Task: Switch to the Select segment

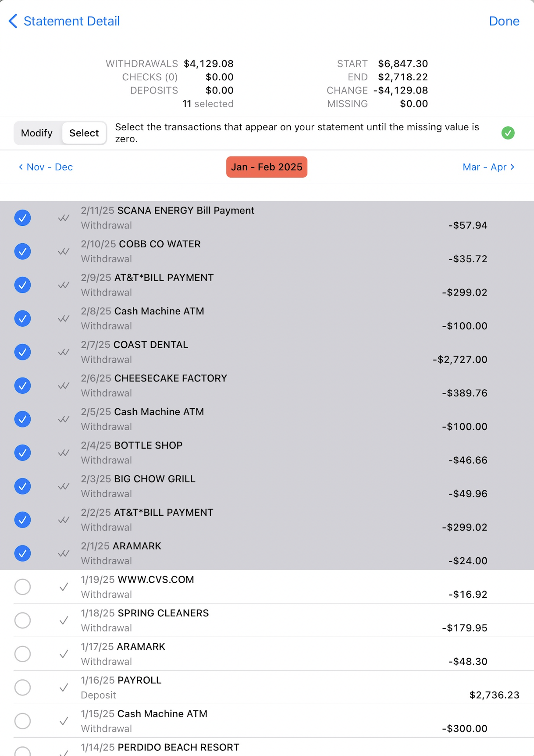Action: click(x=84, y=133)
